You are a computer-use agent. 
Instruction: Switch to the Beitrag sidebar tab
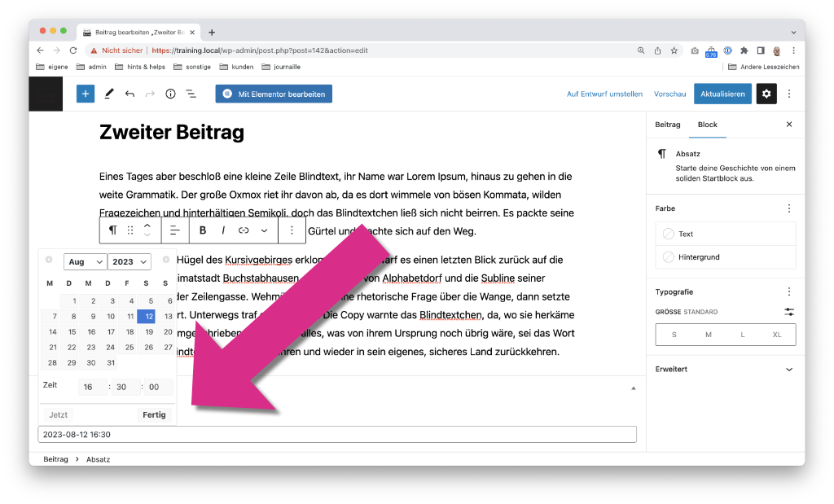(x=668, y=125)
